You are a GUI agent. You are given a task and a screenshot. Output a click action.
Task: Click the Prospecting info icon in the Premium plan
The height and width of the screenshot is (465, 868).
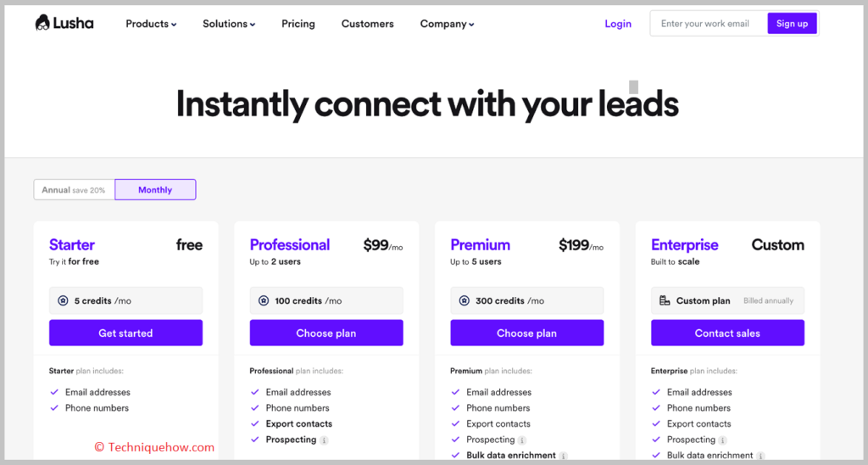tap(522, 440)
